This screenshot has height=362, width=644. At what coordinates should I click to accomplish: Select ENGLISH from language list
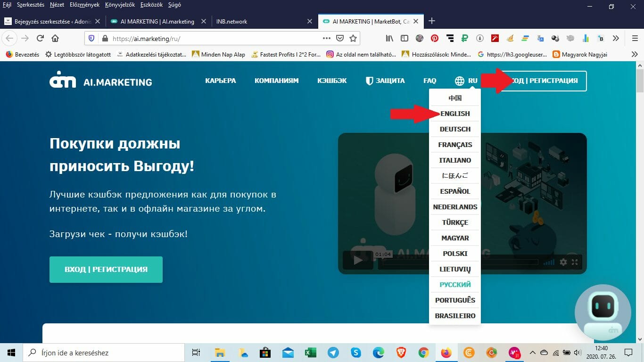coord(455,114)
